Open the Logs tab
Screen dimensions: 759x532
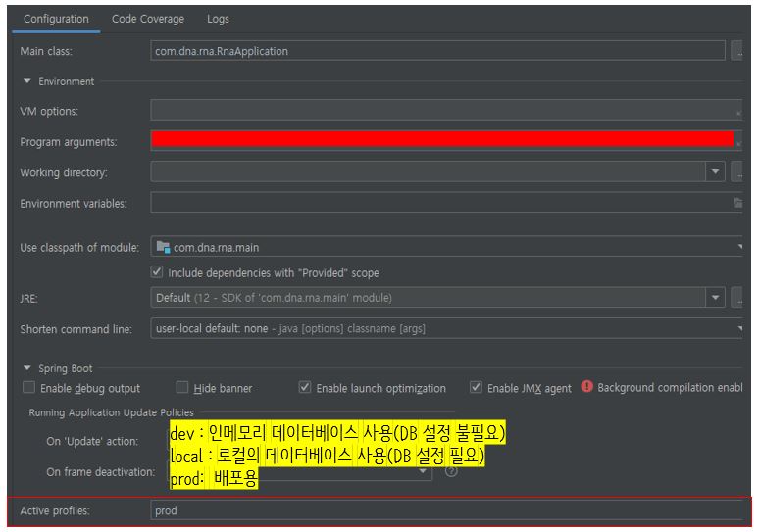[218, 19]
